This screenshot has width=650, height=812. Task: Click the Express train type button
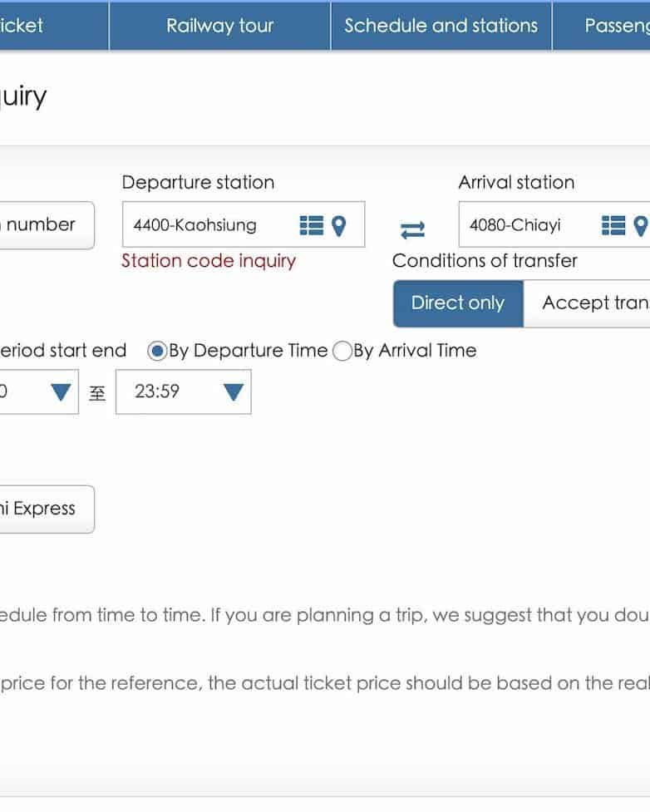46,509
